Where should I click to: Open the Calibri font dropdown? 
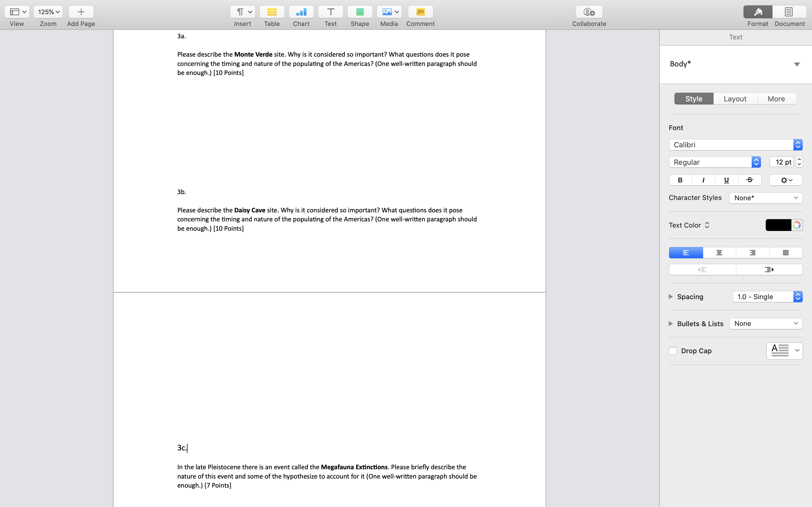[735, 145]
